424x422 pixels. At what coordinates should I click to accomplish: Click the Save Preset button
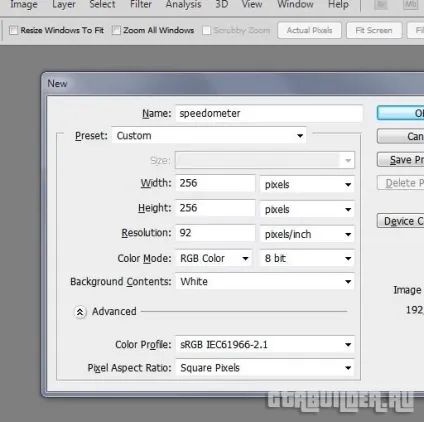point(401,160)
